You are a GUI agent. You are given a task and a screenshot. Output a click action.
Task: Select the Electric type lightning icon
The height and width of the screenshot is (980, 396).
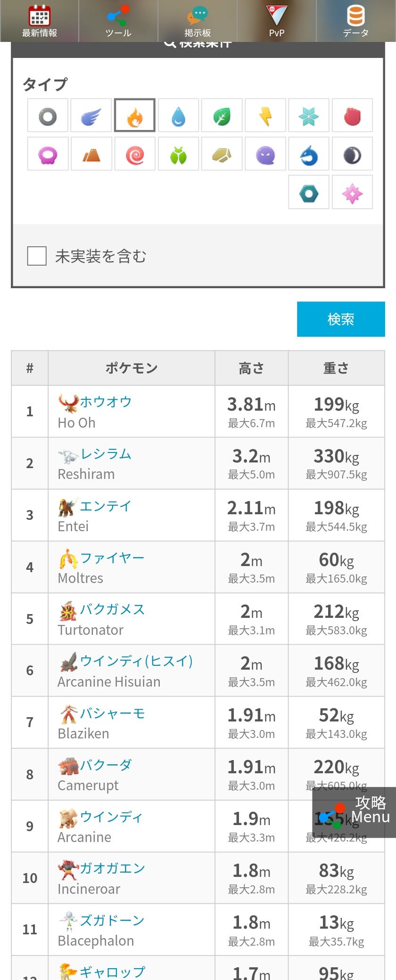click(x=265, y=115)
